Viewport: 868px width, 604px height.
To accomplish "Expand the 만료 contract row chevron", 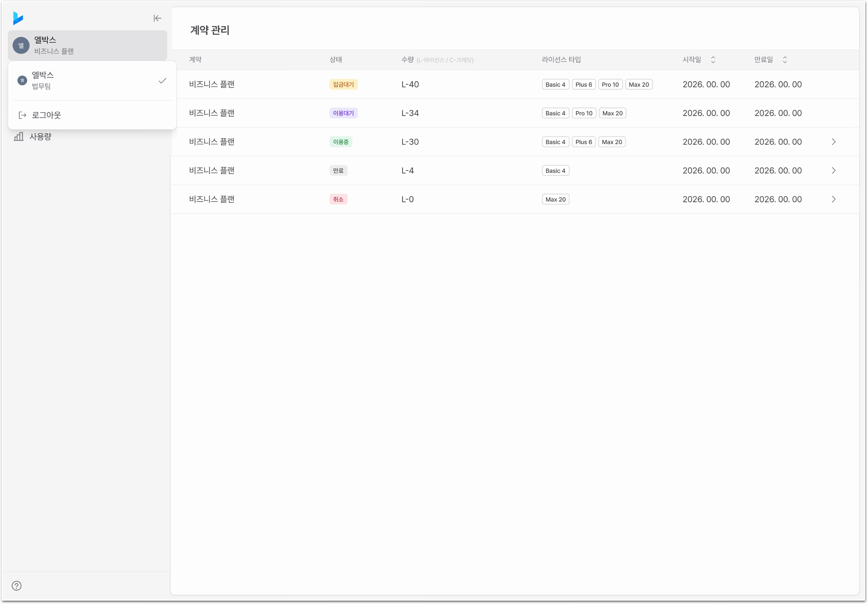I will tap(834, 170).
